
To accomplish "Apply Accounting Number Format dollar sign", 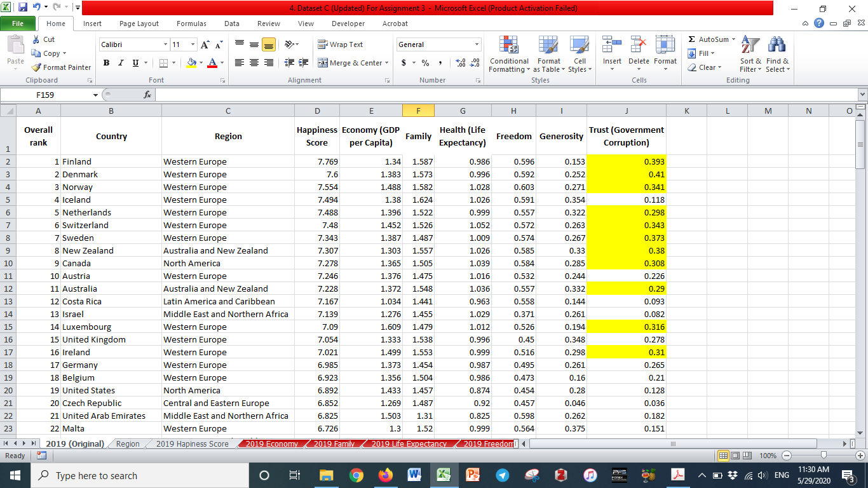I will (404, 63).
